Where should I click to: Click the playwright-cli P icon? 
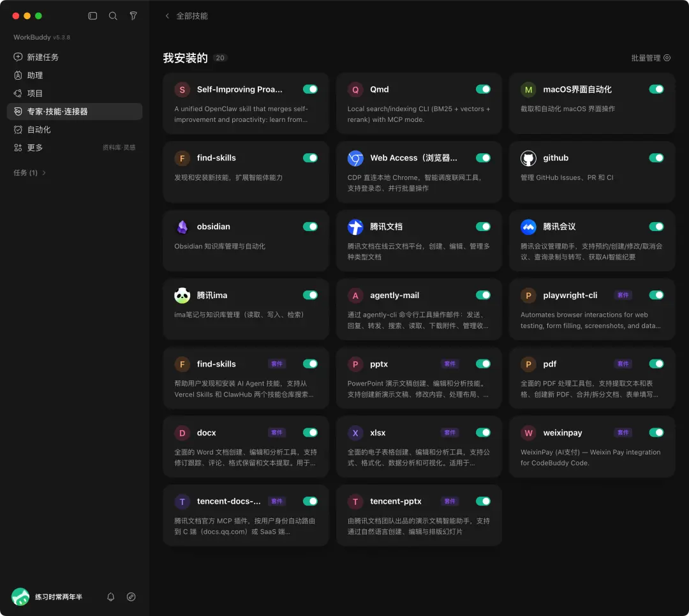(528, 296)
